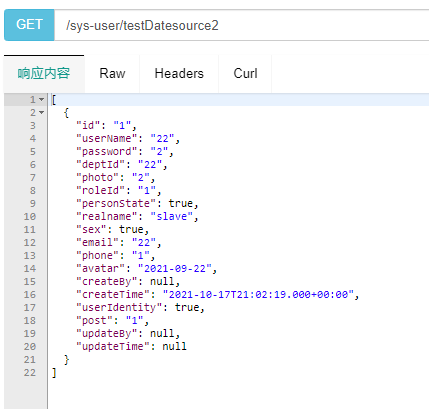Viewport: 429px width, 409px height.
Task: Click the "id": "1" line
Action: [106, 125]
